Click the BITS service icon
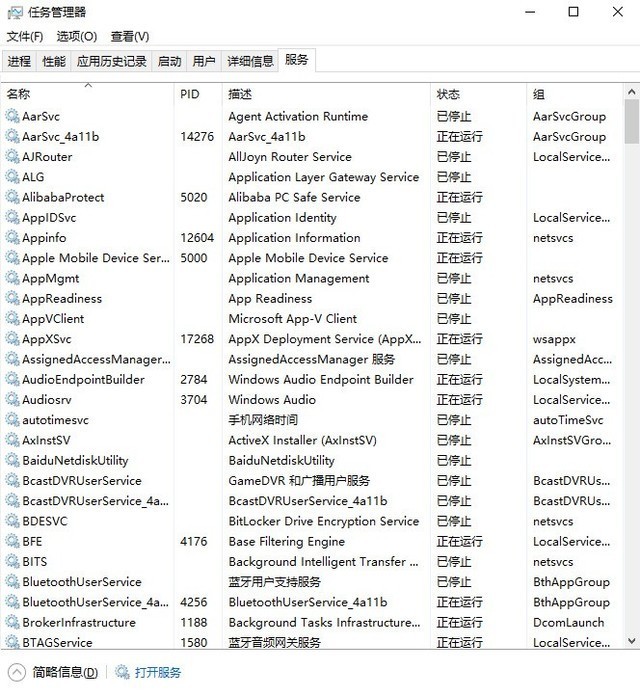The image size is (640, 696). (x=12, y=562)
